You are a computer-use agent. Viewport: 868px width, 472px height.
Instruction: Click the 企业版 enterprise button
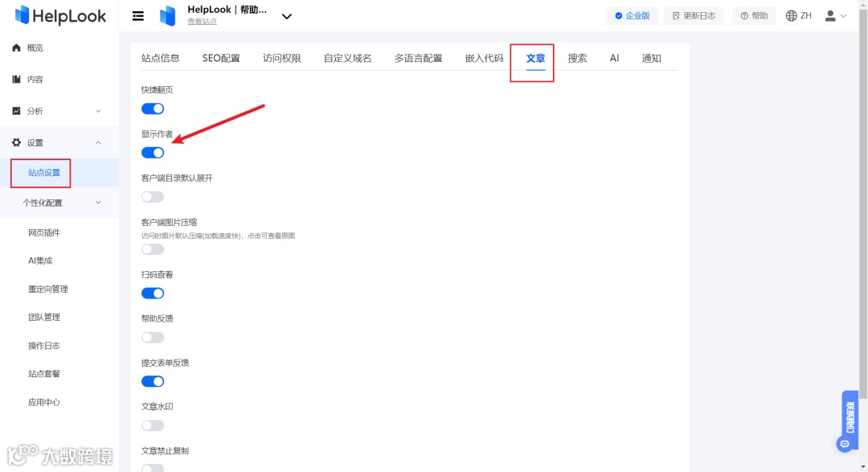pos(632,14)
